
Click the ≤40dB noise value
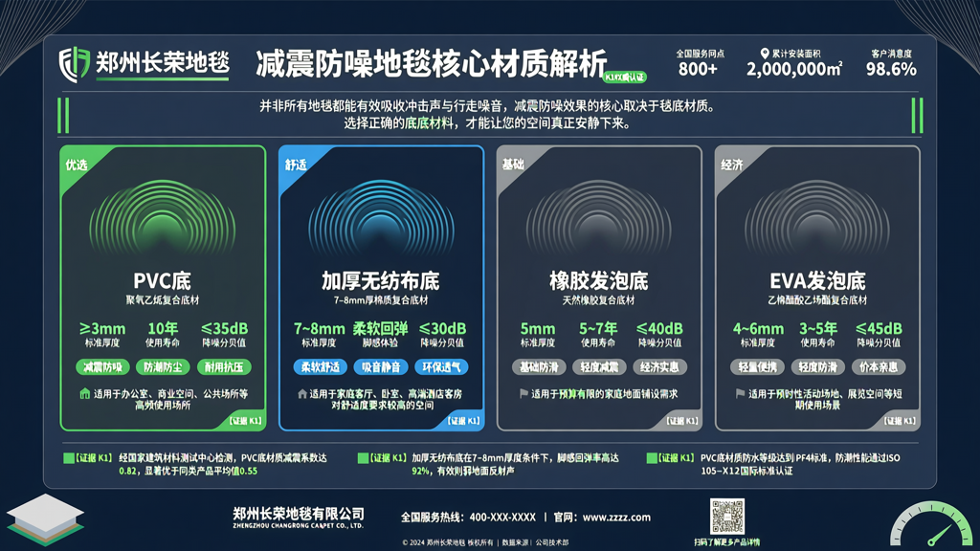coord(659,329)
